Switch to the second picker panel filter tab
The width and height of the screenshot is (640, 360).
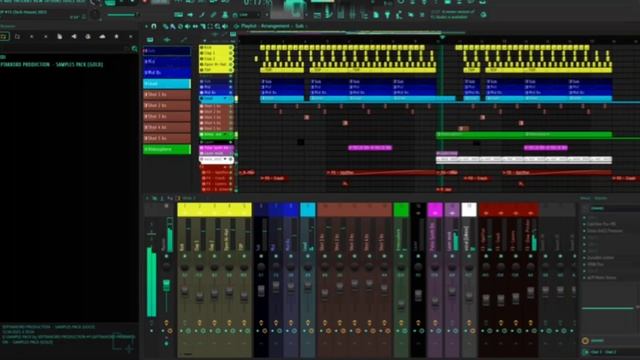[x=167, y=40]
